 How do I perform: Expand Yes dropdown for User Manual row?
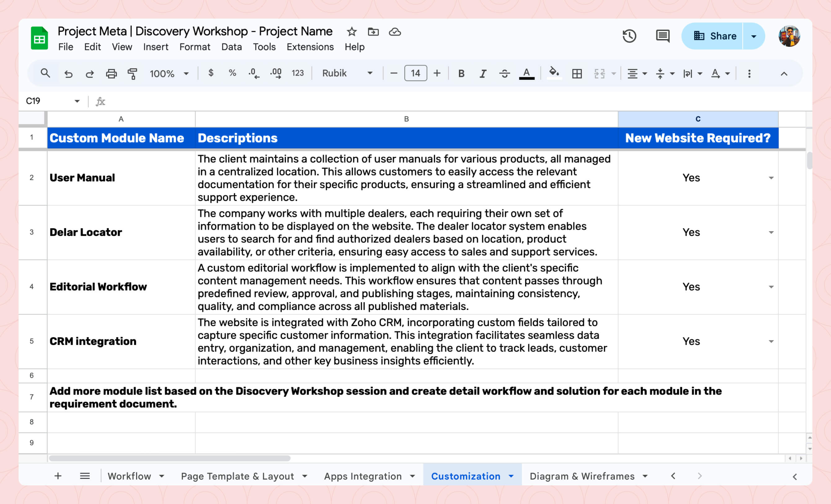(771, 178)
